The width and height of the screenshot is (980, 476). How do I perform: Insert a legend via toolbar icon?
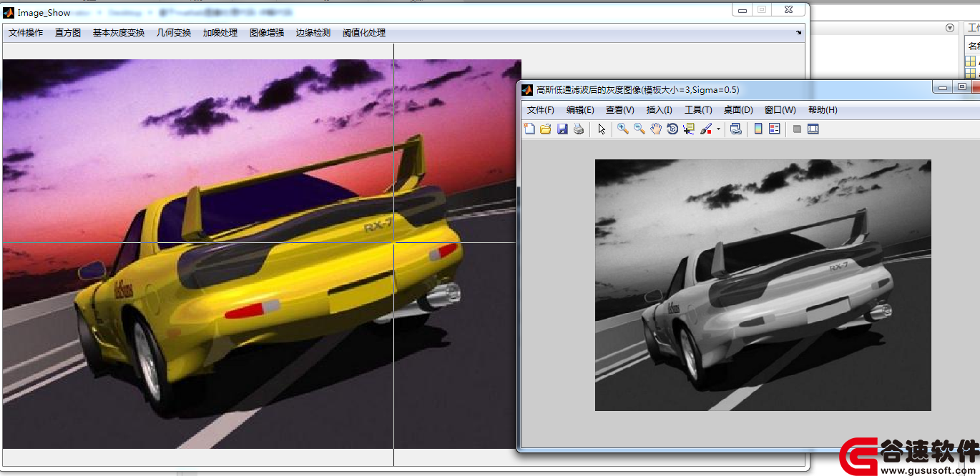(x=774, y=129)
